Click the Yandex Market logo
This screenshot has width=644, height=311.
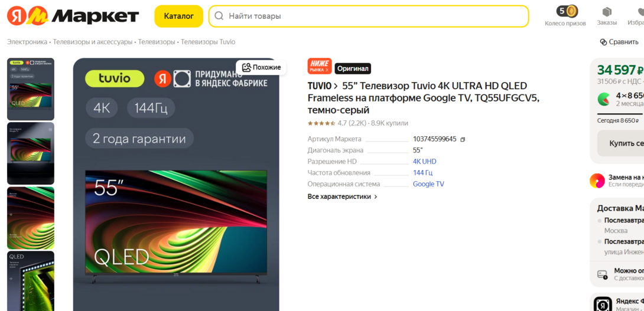coord(73,16)
